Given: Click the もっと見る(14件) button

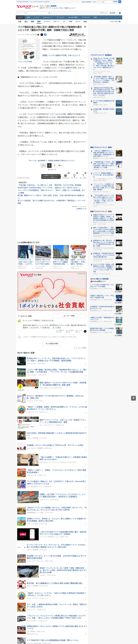Looking at the screenshot, I should tap(52, 343).
